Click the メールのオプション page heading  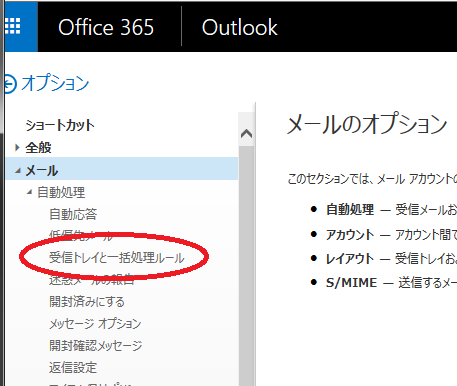tap(367, 124)
